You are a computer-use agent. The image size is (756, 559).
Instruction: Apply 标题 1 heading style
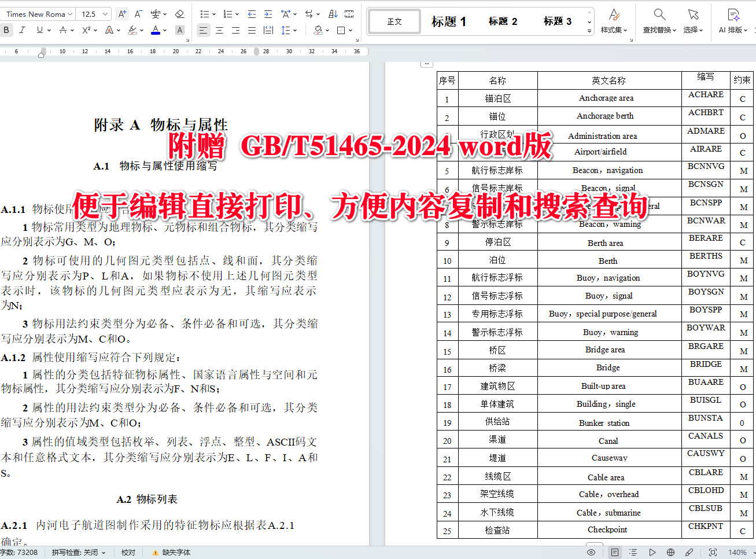pyautogui.click(x=449, y=21)
